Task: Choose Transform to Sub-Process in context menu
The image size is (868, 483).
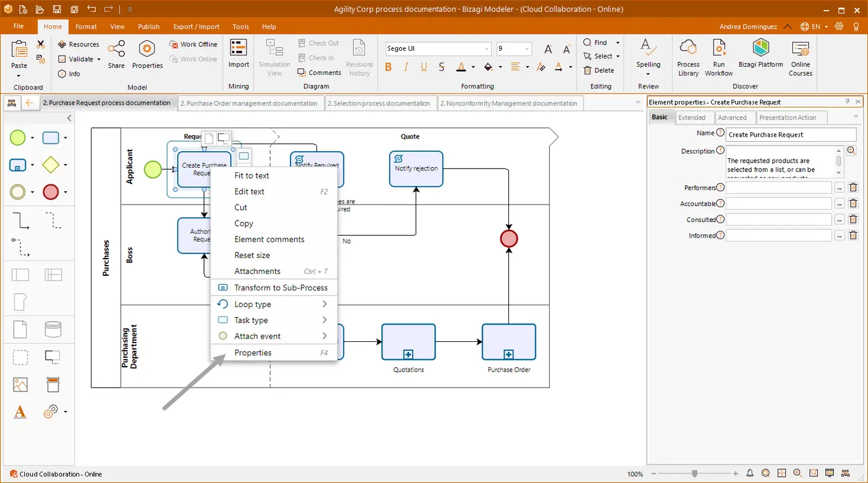Action: (x=274, y=288)
